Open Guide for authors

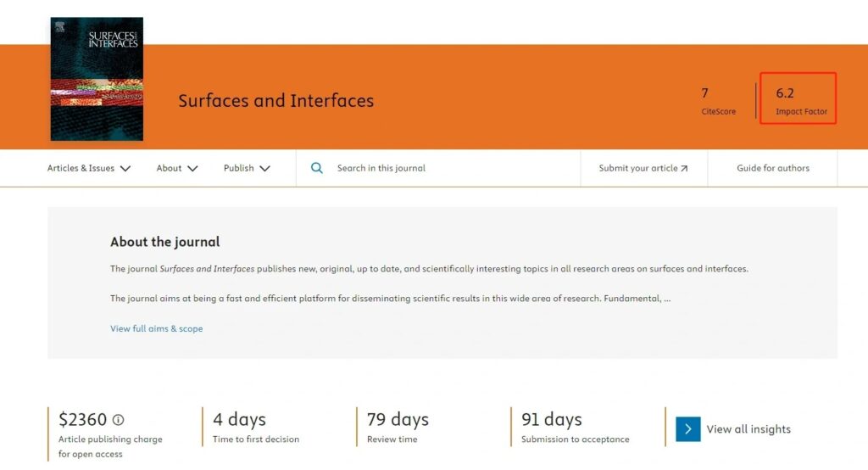(x=773, y=168)
